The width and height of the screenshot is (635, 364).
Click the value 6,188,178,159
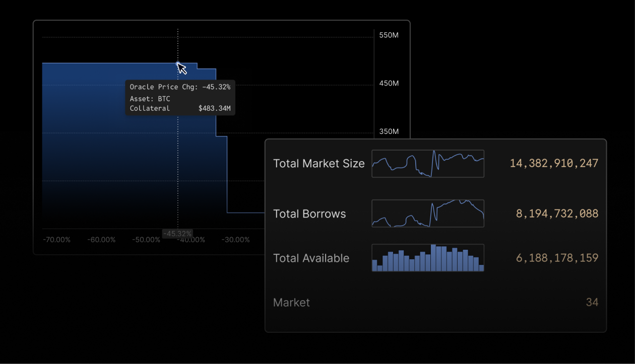click(x=557, y=258)
